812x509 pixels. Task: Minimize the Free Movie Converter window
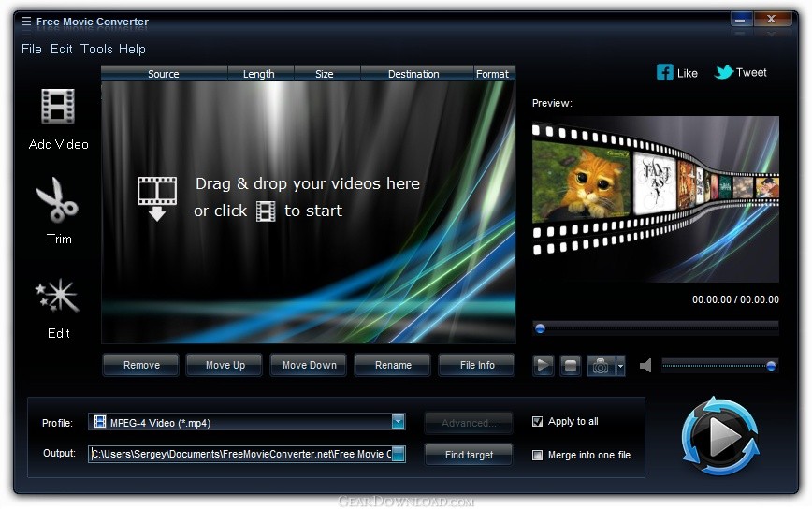(x=741, y=20)
